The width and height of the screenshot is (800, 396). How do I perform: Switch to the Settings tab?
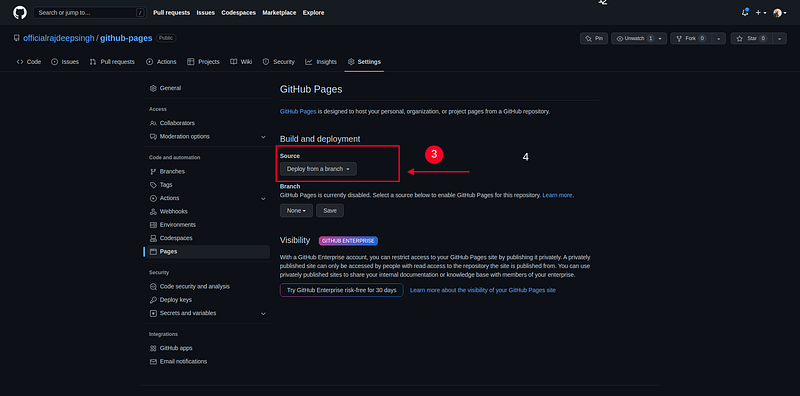[x=364, y=62]
